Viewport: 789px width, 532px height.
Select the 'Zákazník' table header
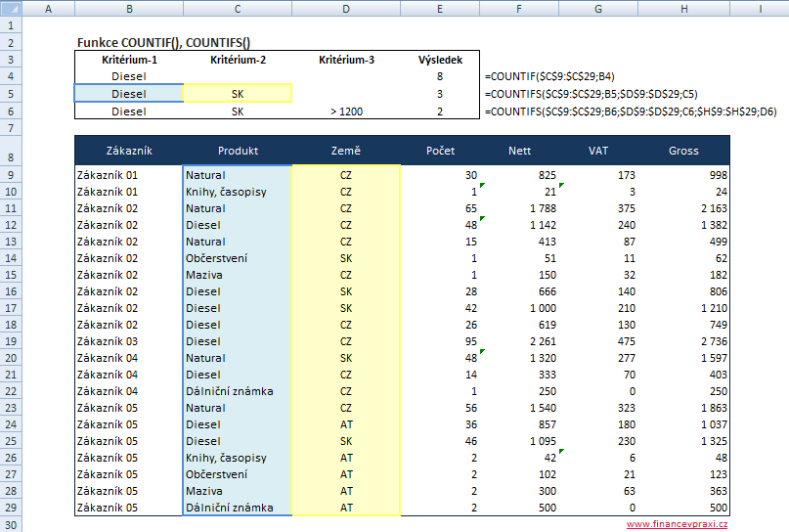pyautogui.click(x=129, y=151)
